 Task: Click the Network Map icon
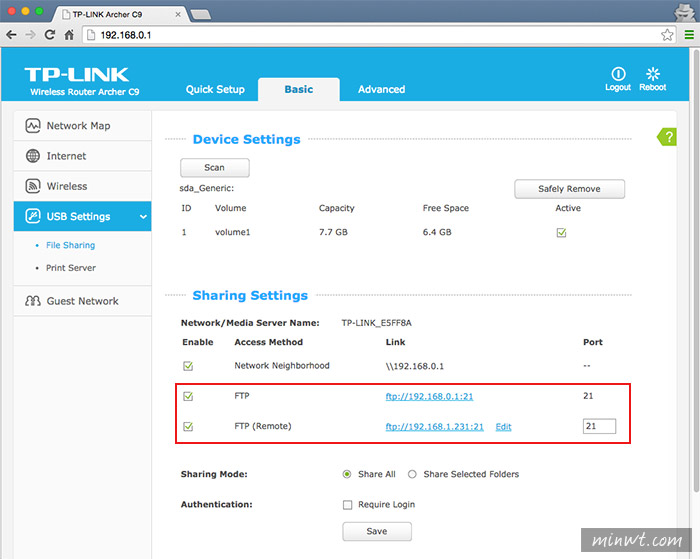(33, 126)
